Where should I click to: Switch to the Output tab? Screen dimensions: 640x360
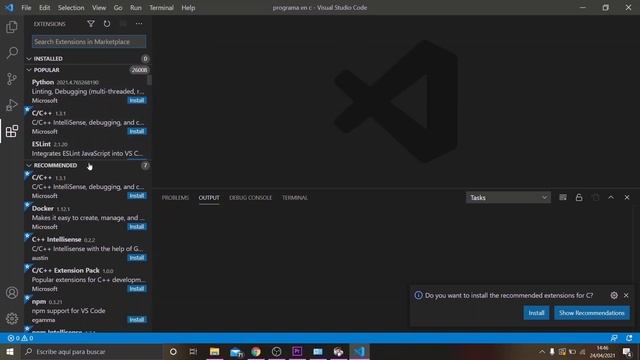click(209, 198)
